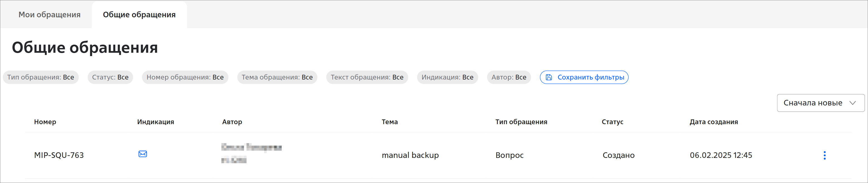Image resolution: width=868 pixels, height=183 pixels.
Task: Select the Общие обращения tab
Action: pyautogui.click(x=139, y=15)
